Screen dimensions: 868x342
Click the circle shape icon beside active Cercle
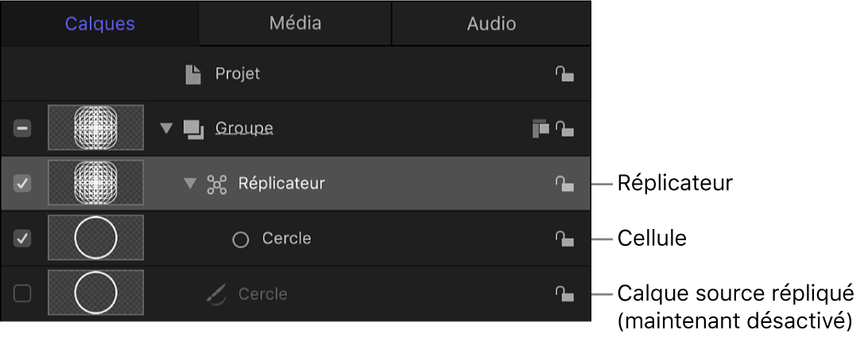click(x=241, y=239)
